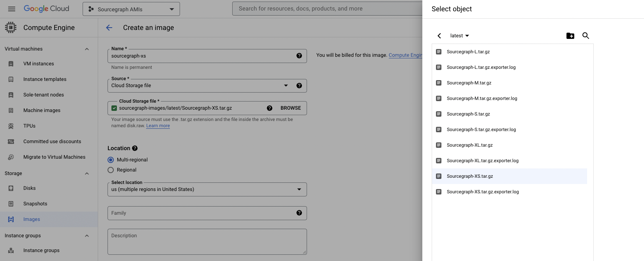Image resolution: width=644 pixels, height=261 pixels.
Task: Click the Google Cloud logo
Action: 46,9
